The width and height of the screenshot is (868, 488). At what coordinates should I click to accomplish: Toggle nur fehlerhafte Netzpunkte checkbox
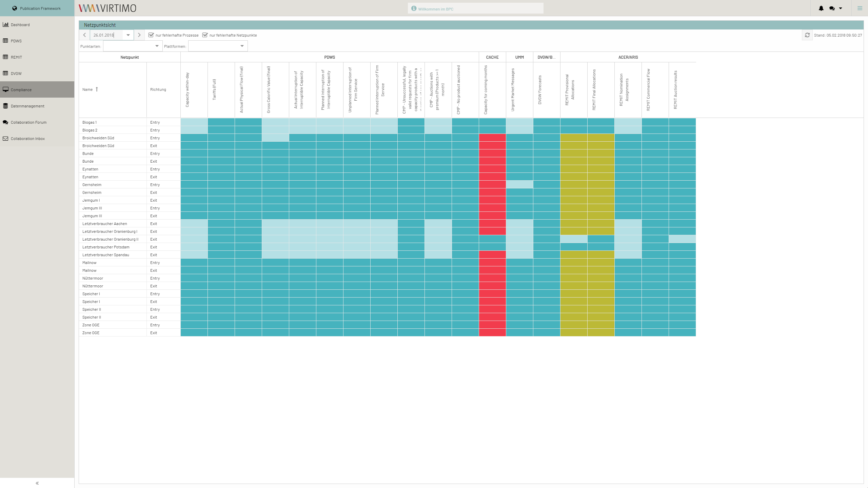coord(205,35)
